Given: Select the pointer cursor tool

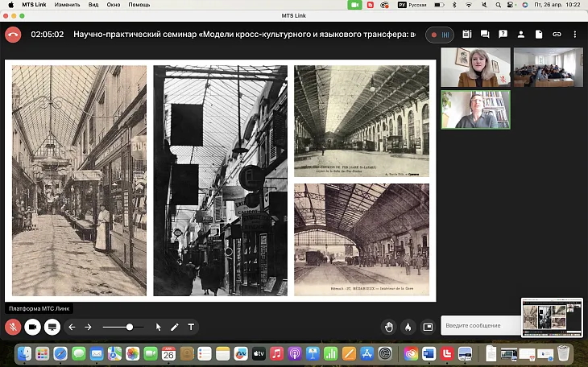Looking at the screenshot, I should [x=159, y=327].
